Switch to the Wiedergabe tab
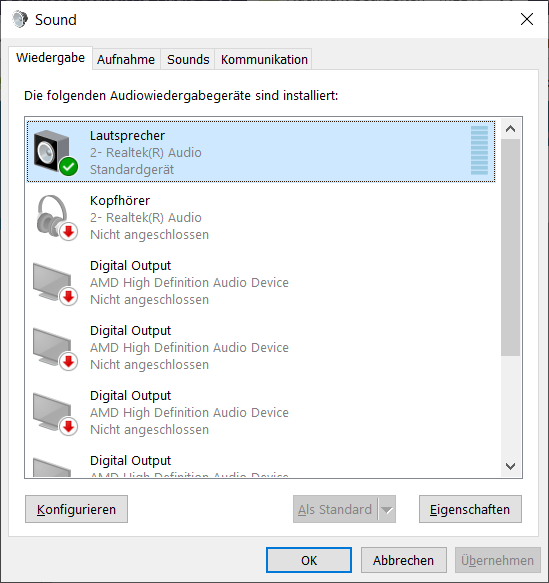Image resolution: width=549 pixels, height=583 pixels. [x=50, y=58]
